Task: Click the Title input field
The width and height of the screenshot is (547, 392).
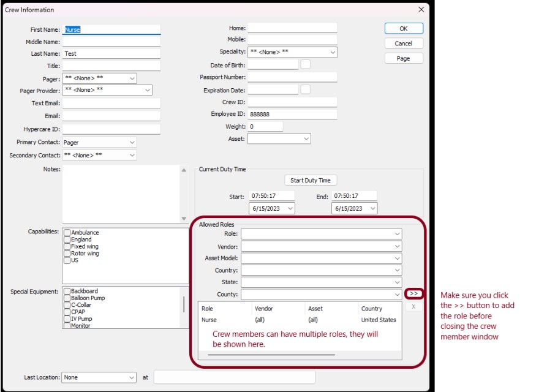Action: click(111, 66)
